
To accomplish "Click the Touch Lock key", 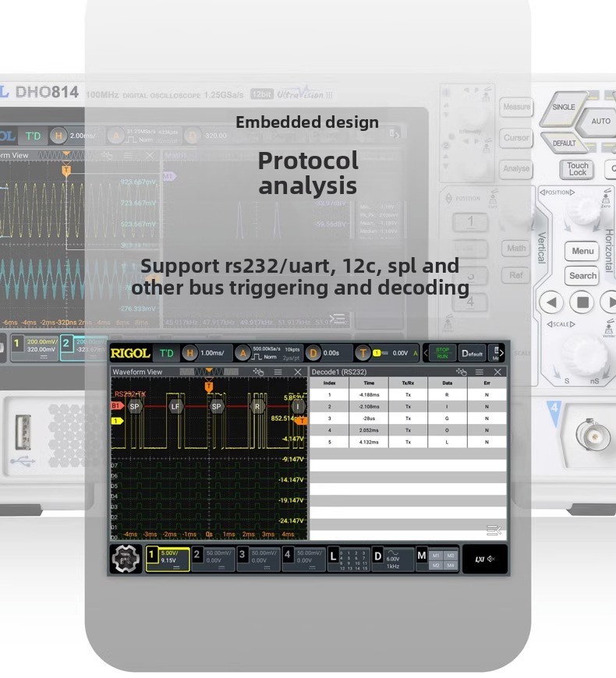I will (578, 169).
